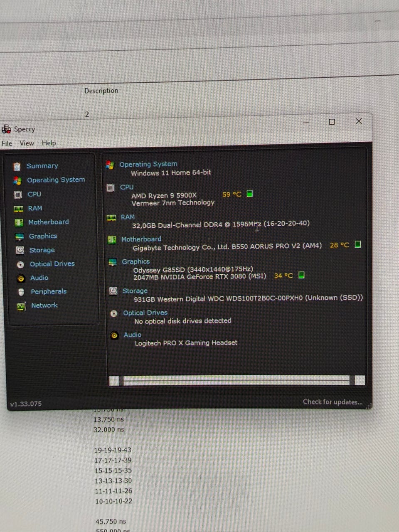Viewport: 399px width, 532px height.
Task: Click the Optical Drives disc icon in the sidebar
Action: coord(20,264)
